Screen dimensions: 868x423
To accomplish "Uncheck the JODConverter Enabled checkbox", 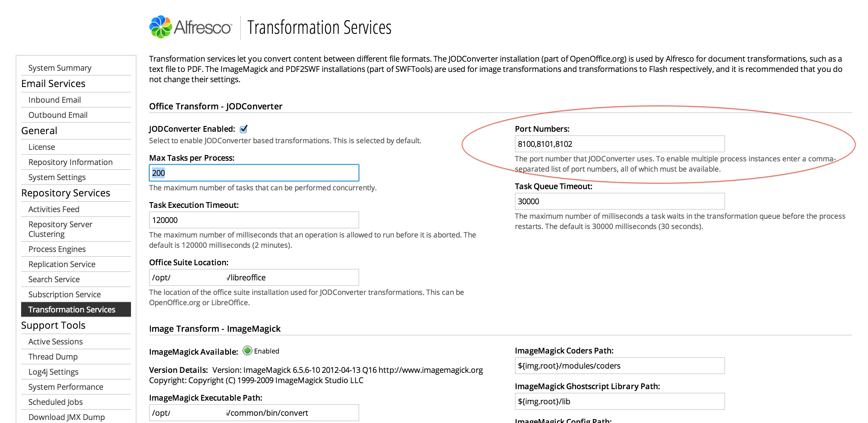I will point(244,129).
